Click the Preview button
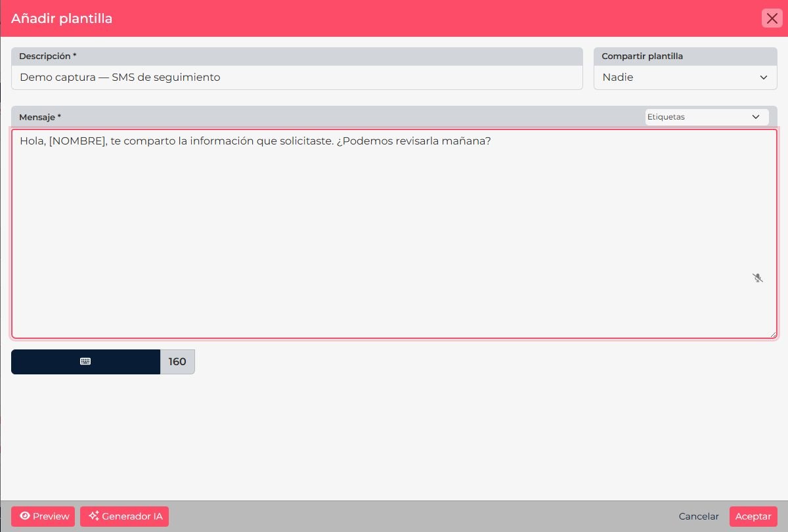This screenshot has width=788, height=532. click(x=43, y=516)
